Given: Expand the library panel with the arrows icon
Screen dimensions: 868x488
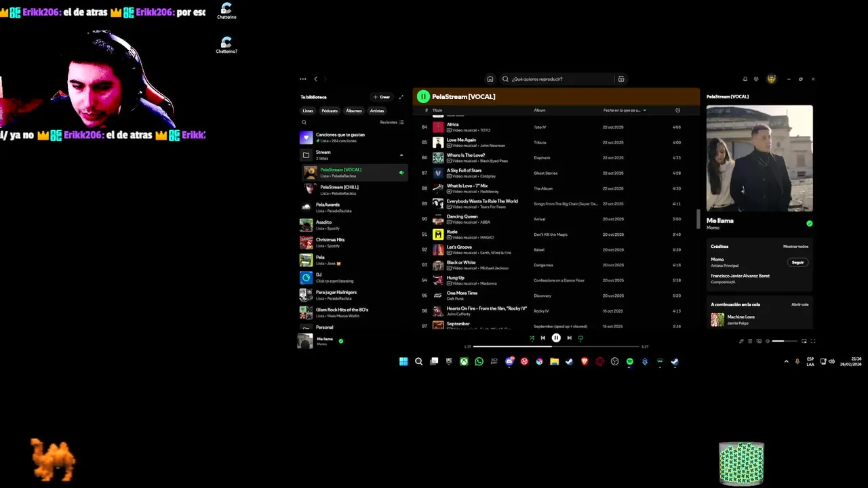Looking at the screenshot, I should coord(401,97).
